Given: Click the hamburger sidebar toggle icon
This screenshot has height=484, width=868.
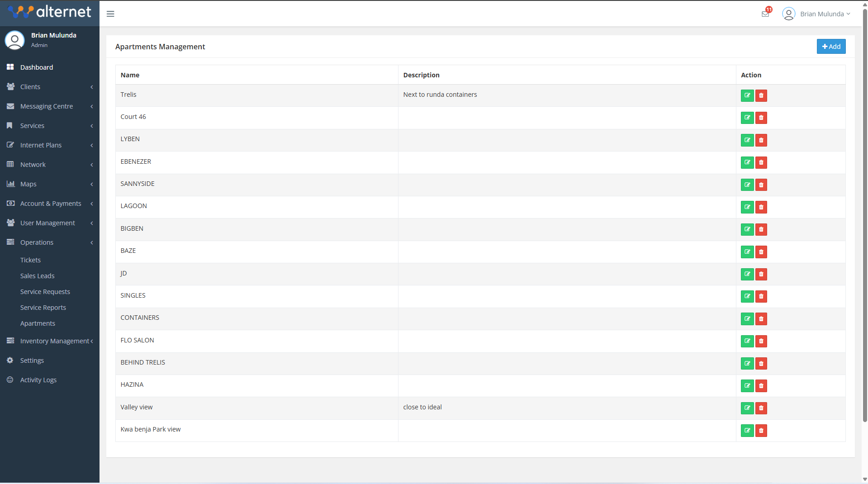Looking at the screenshot, I should tap(110, 14).
